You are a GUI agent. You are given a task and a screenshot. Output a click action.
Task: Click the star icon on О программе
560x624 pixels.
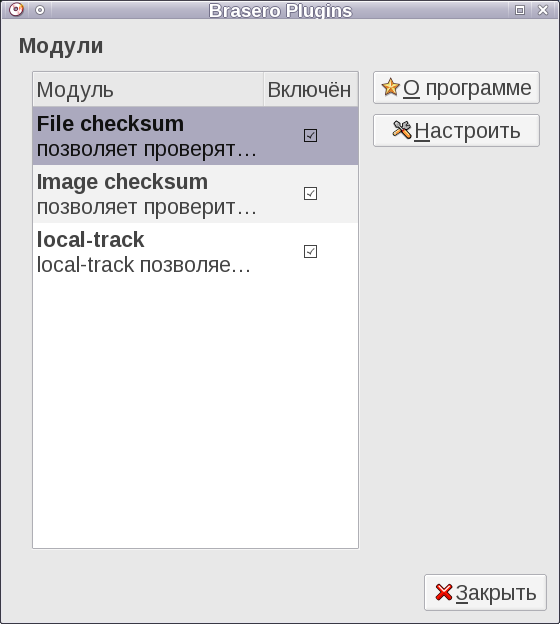[x=390, y=88]
